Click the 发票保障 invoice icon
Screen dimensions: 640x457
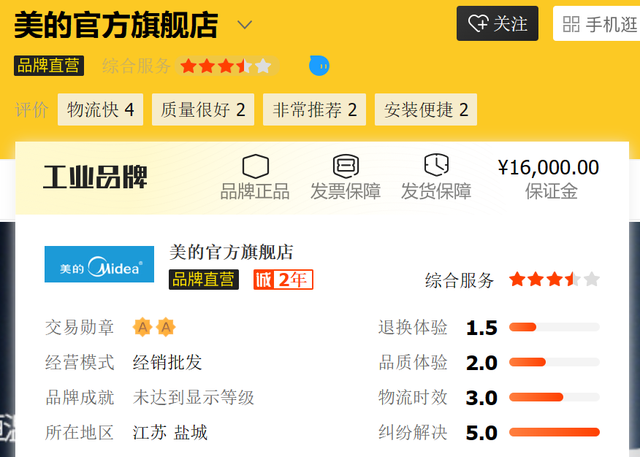coord(346,166)
